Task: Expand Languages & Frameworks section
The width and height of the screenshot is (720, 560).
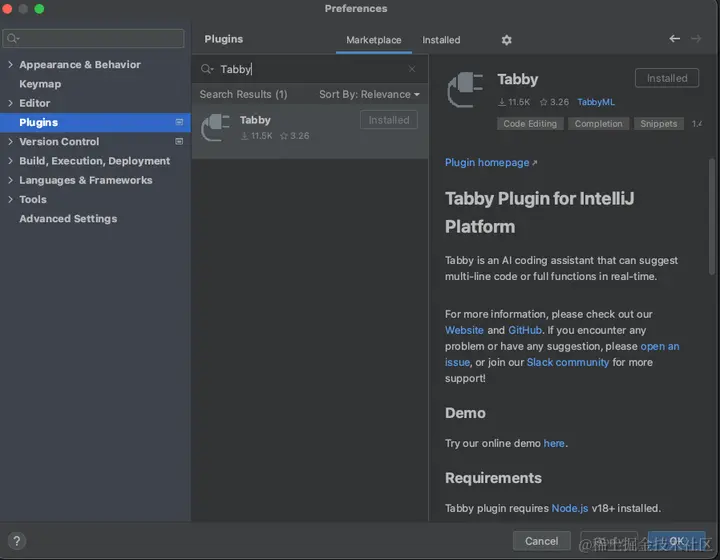Action: click(x=11, y=180)
